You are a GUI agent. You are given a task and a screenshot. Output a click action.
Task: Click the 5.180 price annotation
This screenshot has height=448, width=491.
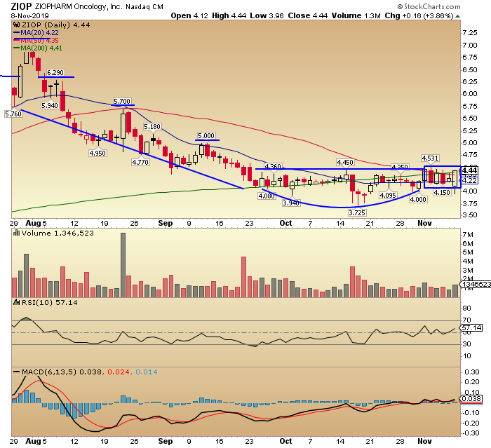pos(152,126)
